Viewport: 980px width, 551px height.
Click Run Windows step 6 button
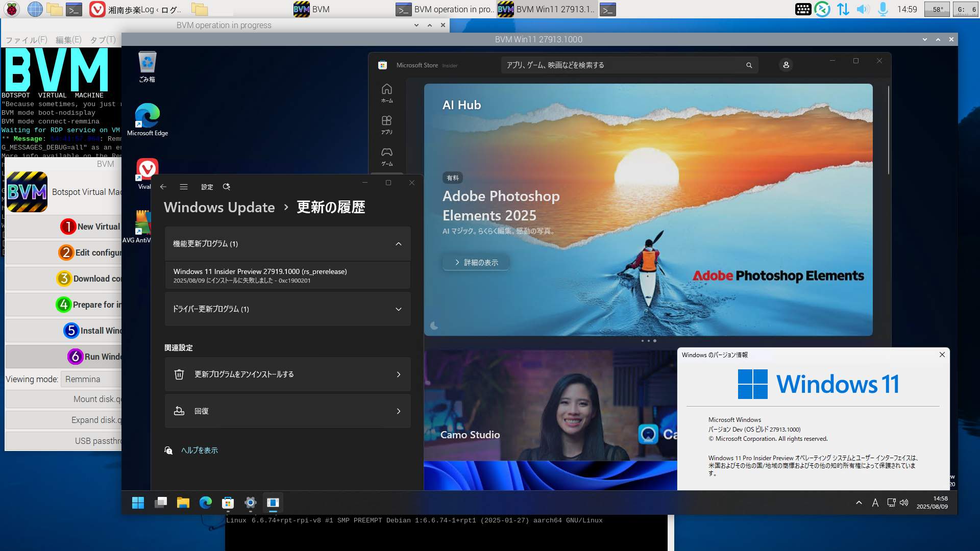pos(64,357)
